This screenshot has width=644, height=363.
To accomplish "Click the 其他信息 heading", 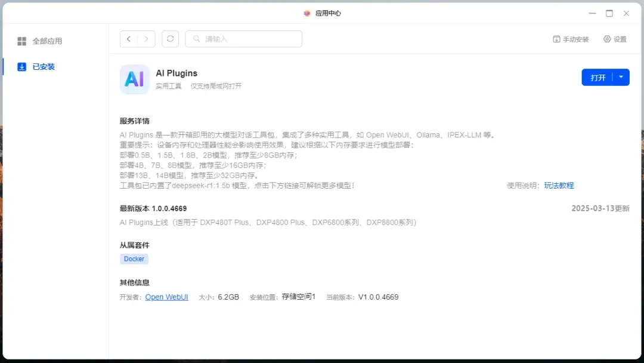I will [x=134, y=282].
